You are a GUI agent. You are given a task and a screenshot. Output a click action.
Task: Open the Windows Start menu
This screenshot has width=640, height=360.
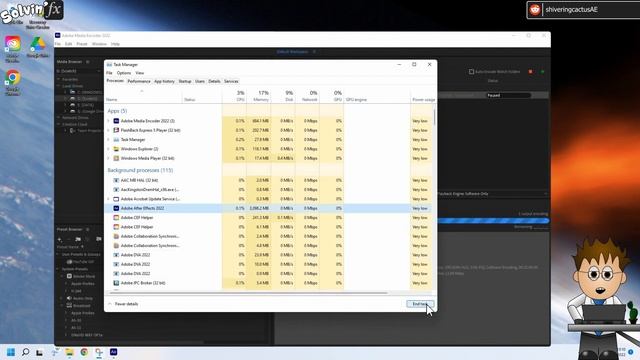(11, 352)
